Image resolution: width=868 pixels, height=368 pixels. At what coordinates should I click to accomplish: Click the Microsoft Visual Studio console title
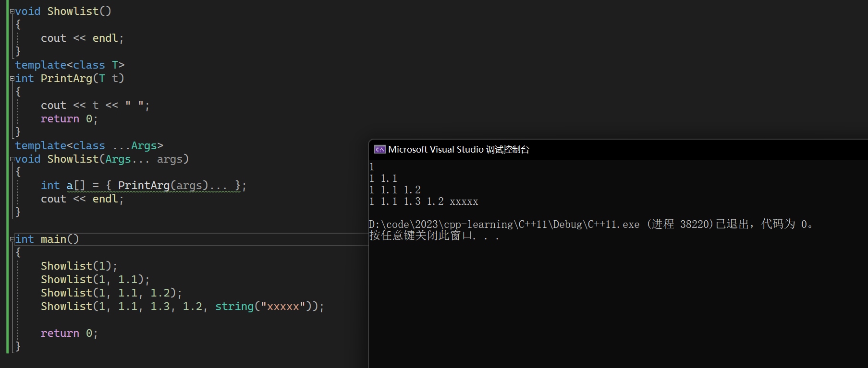[x=459, y=150]
